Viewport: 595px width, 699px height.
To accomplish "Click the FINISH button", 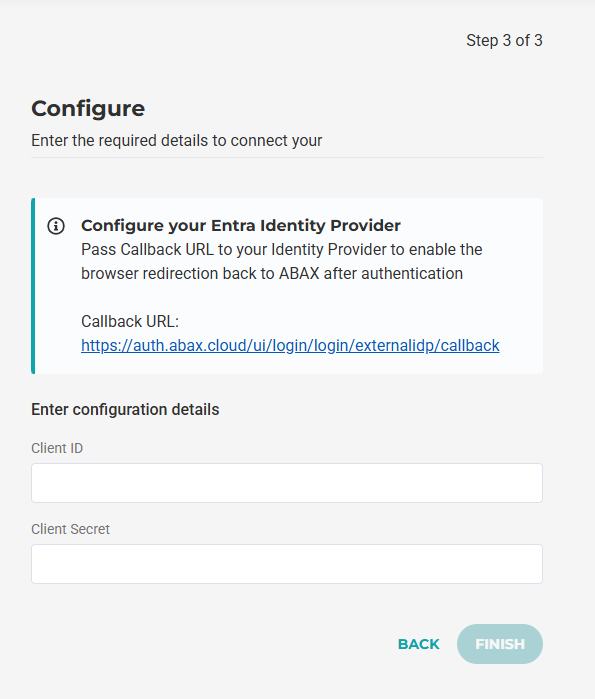I will click(500, 644).
